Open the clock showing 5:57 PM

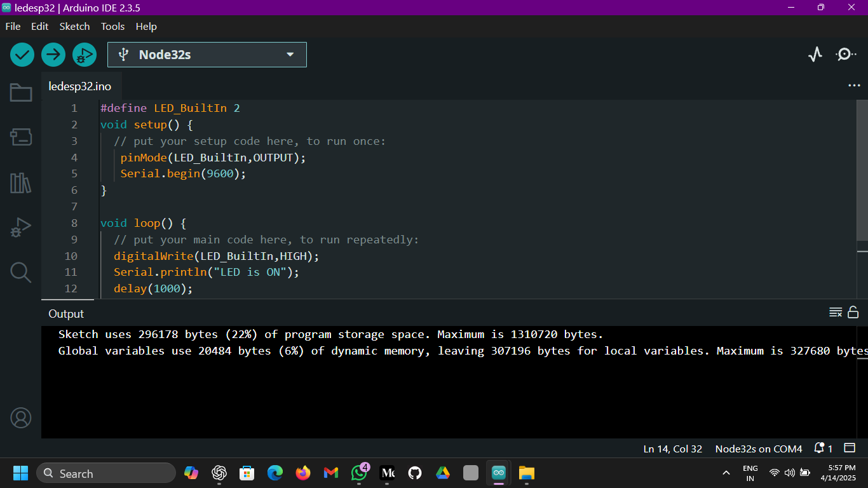837,473
